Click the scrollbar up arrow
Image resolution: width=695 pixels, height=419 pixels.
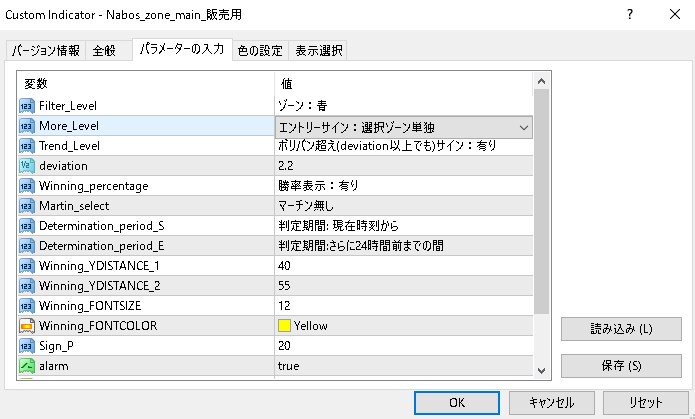541,82
